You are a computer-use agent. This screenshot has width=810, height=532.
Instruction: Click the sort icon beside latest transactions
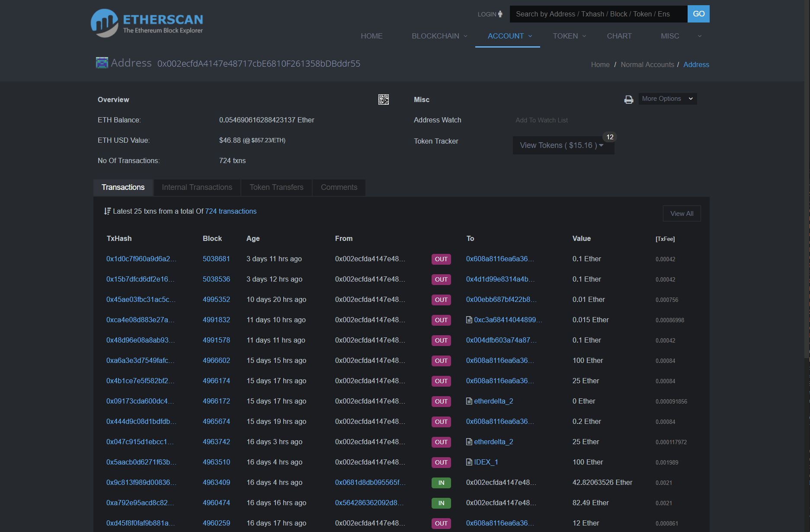[107, 211]
